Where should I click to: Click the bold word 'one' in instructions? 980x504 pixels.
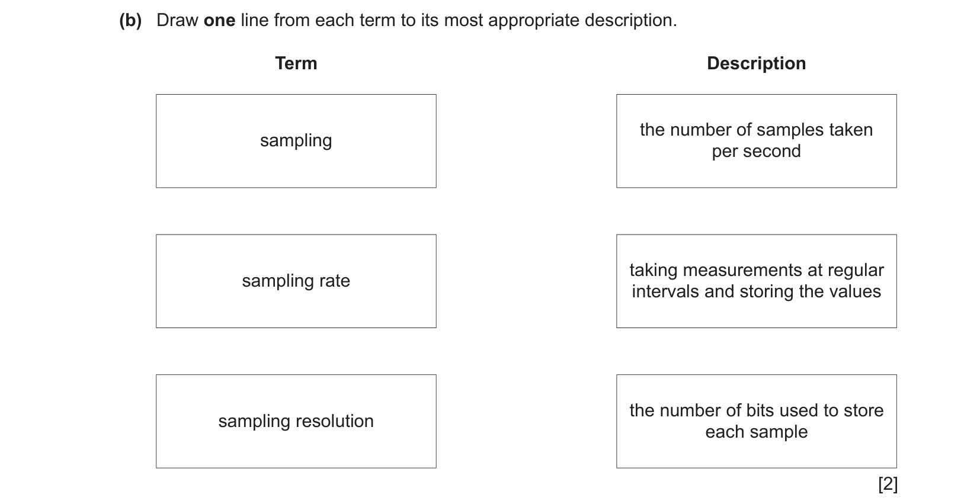click(219, 21)
